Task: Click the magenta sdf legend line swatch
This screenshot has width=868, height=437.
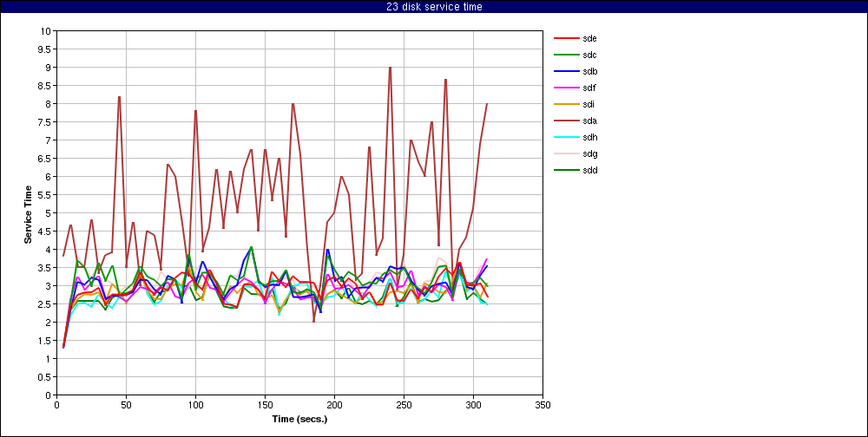Action: click(565, 88)
